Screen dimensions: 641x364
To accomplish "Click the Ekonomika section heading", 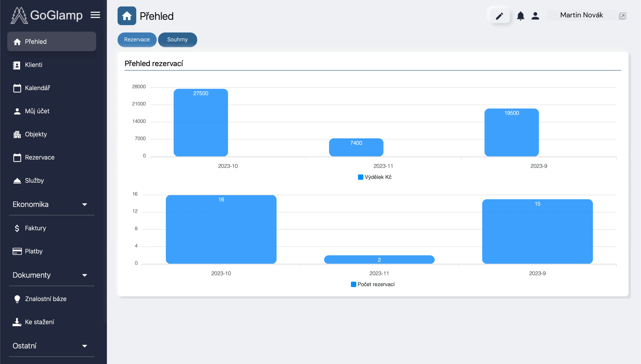I will click(x=30, y=205).
